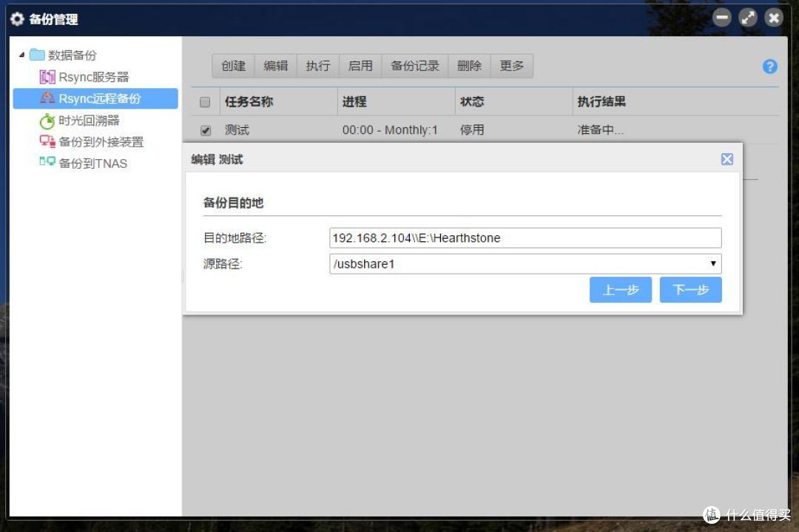The height and width of the screenshot is (532, 799).
Task: Open the 更多 toolbar menu
Action: click(512, 66)
